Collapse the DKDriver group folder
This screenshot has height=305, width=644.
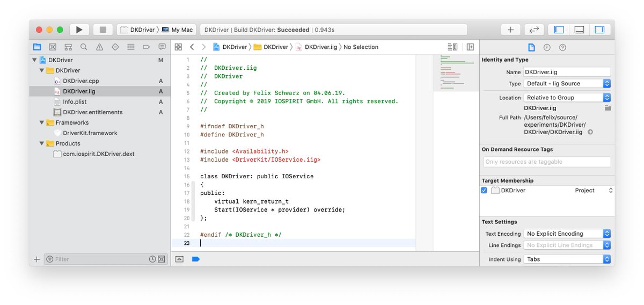pos(42,70)
